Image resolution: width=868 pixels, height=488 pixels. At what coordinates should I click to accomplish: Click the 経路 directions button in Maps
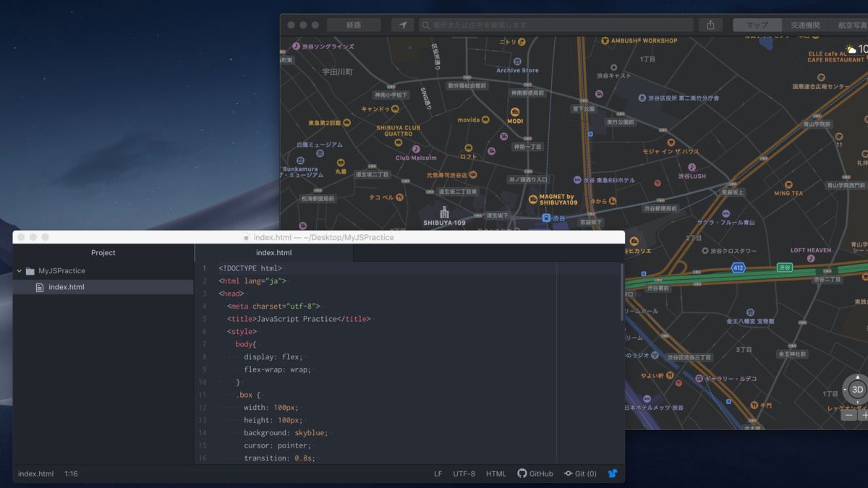coord(354,25)
